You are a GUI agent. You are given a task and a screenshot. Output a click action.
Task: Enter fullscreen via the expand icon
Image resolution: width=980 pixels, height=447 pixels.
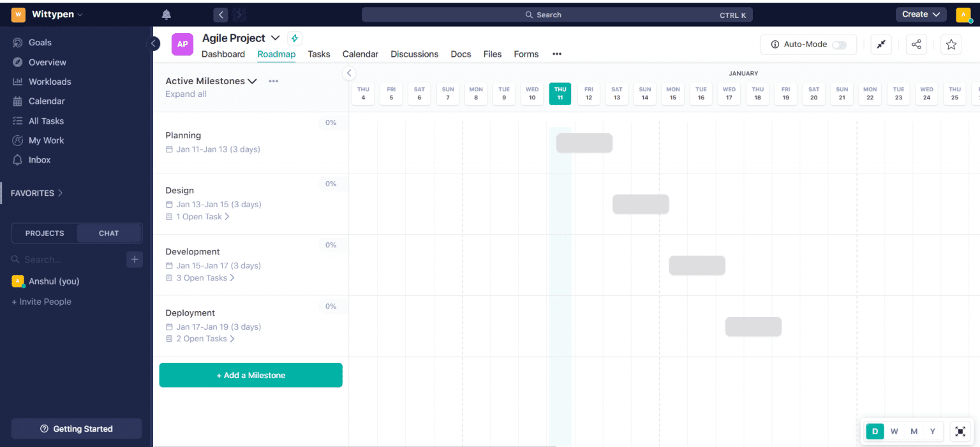coord(960,431)
